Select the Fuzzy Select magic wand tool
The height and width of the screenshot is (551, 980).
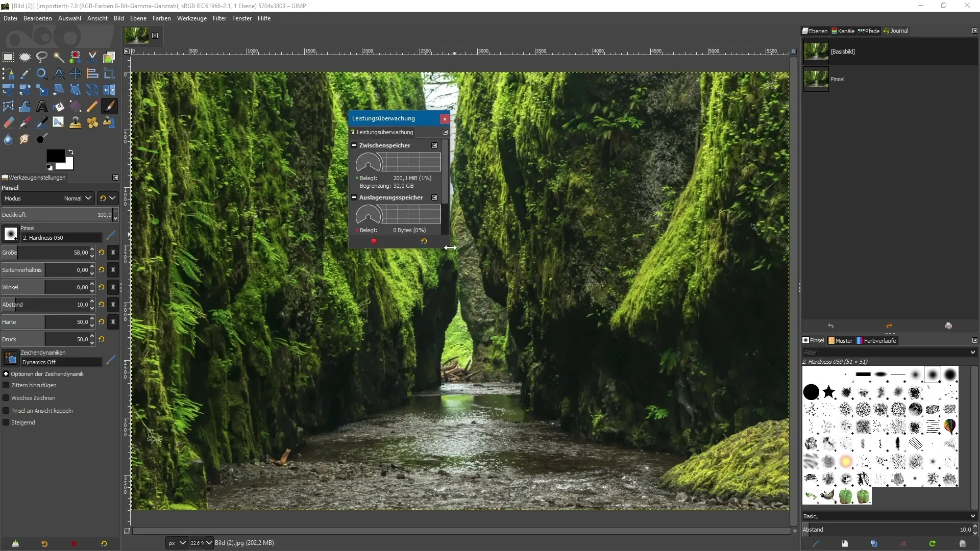(59, 57)
